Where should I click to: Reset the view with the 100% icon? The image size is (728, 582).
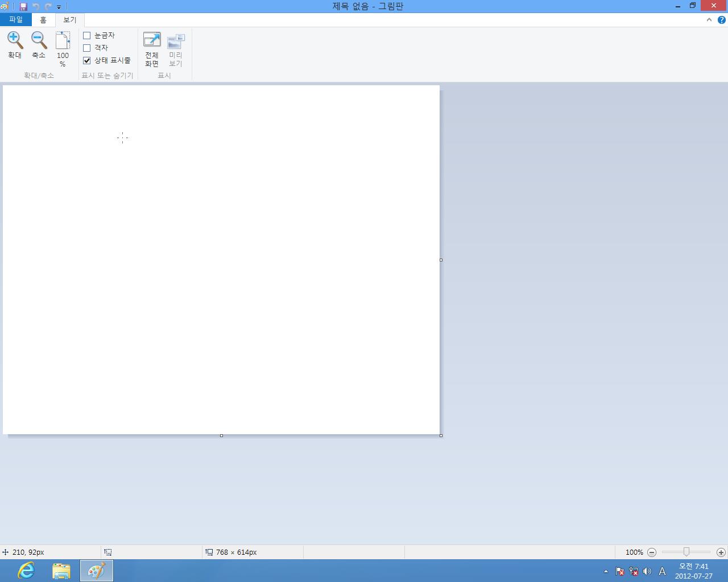coord(63,49)
